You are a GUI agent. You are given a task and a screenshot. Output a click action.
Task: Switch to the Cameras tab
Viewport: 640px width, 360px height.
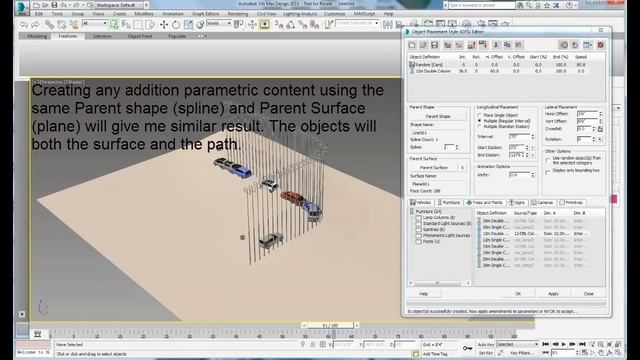click(x=542, y=202)
